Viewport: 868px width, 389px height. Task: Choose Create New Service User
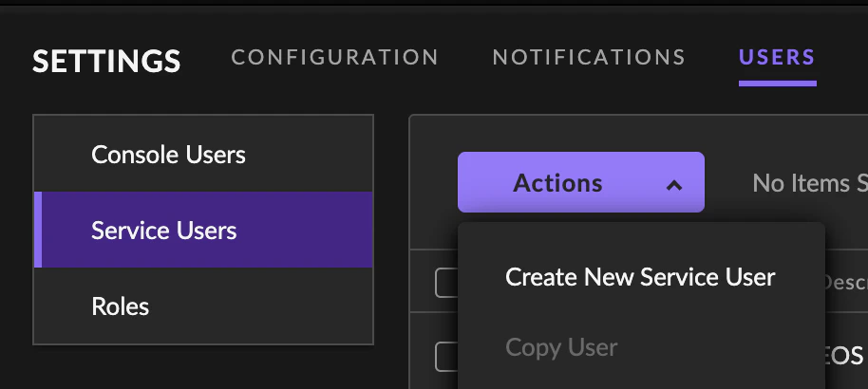640,277
